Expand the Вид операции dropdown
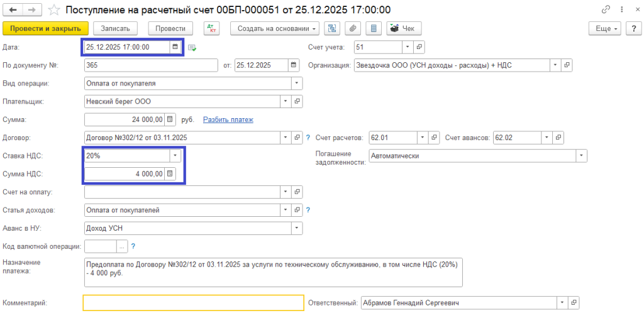644x318 pixels. pos(296,83)
